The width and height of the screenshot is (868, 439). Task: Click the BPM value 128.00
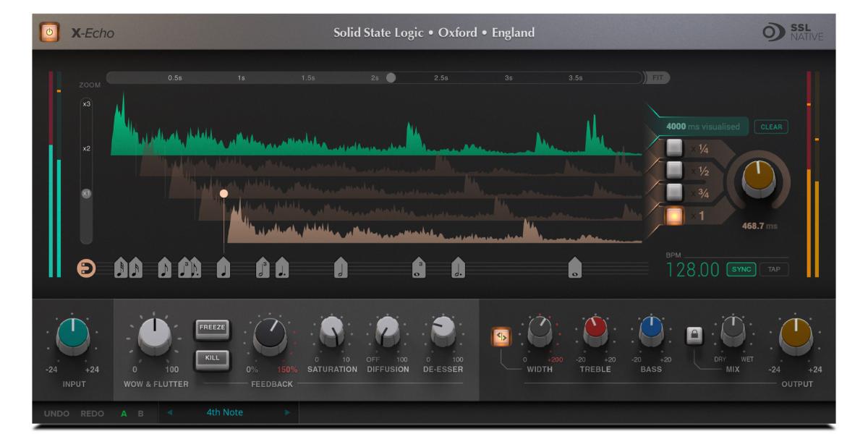tap(692, 270)
